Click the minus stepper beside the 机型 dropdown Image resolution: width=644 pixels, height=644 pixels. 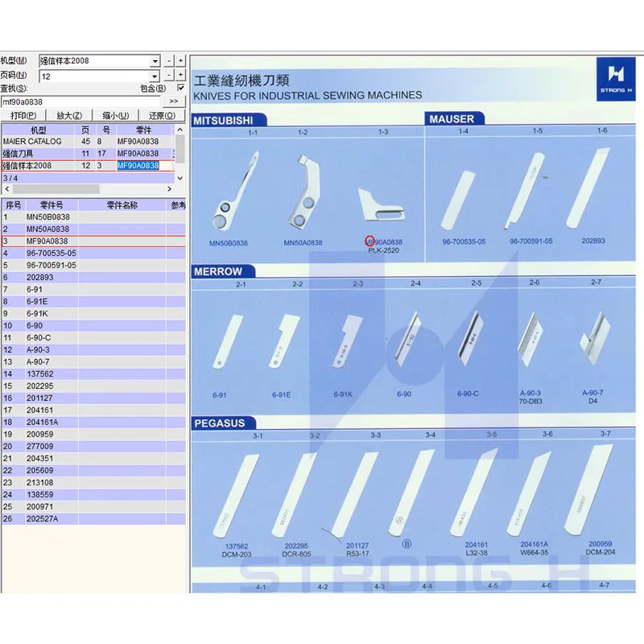click(x=169, y=61)
